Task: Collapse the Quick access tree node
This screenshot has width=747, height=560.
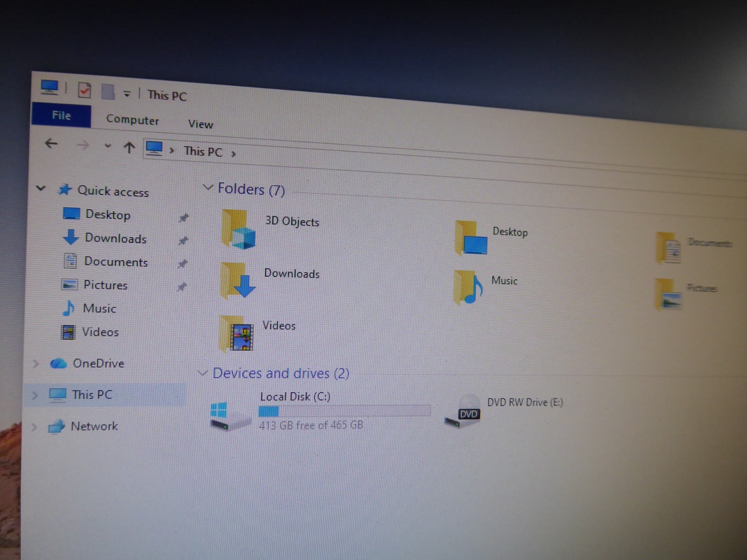Action: tap(41, 189)
